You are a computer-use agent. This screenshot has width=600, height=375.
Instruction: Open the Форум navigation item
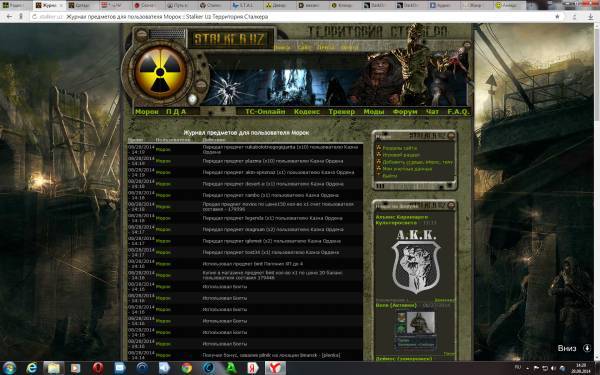405,112
